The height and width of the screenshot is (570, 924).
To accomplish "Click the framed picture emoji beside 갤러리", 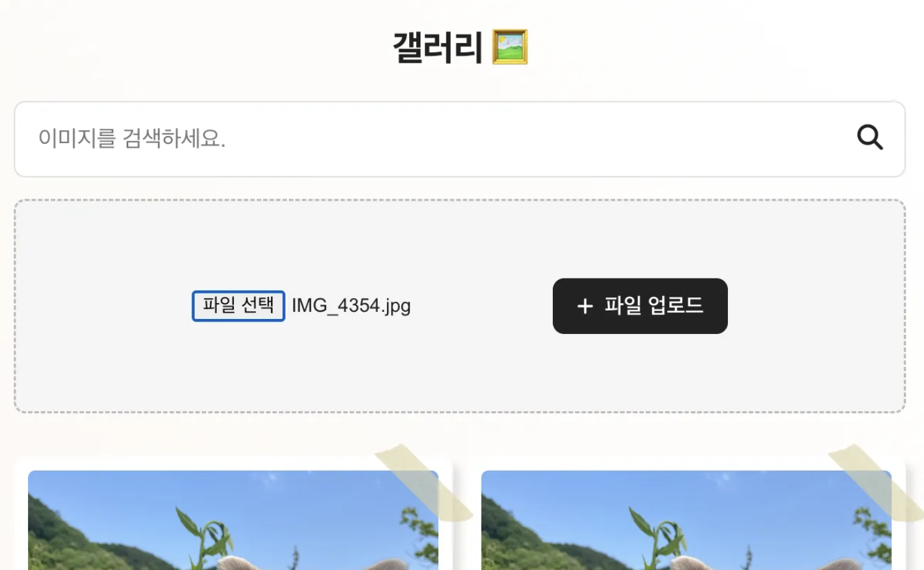I will tap(510, 47).
